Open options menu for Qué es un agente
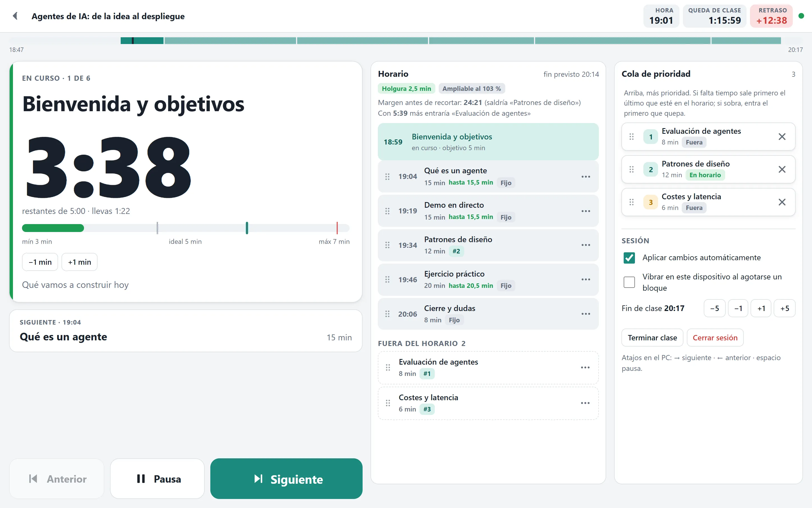 tap(586, 177)
